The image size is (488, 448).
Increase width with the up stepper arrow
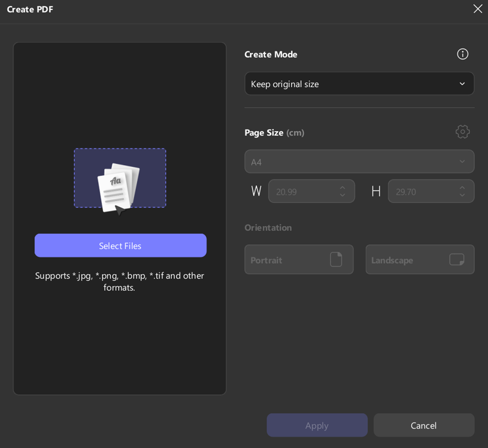point(342,188)
